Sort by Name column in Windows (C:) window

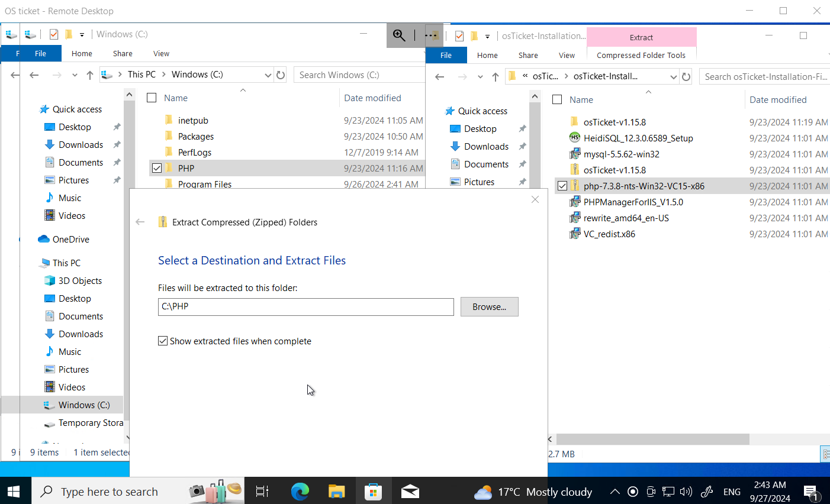(x=175, y=98)
